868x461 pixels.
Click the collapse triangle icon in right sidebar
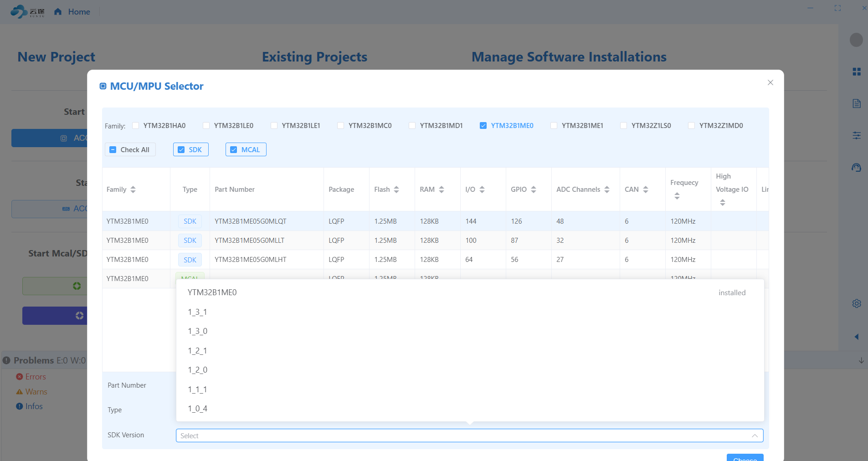pos(857,337)
